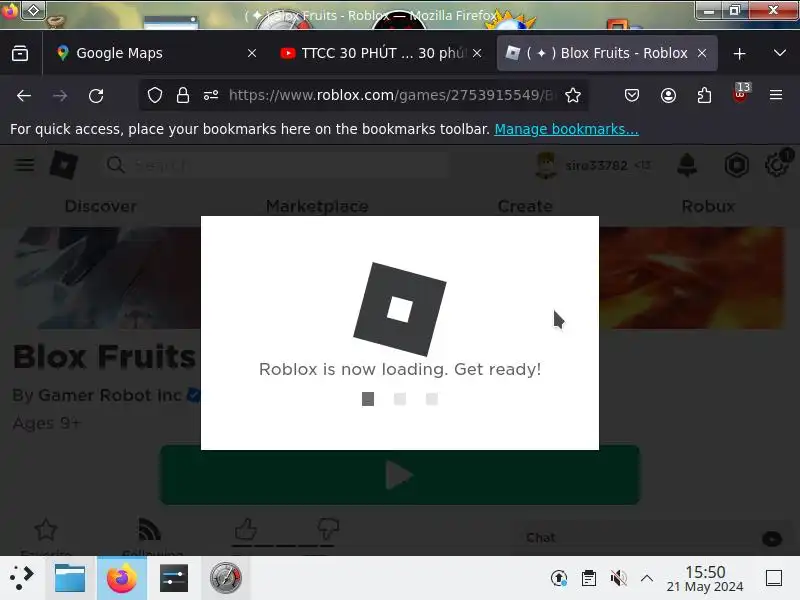Close the TTCC YouTube tab
This screenshot has width=800, height=600.
point(477,53)
